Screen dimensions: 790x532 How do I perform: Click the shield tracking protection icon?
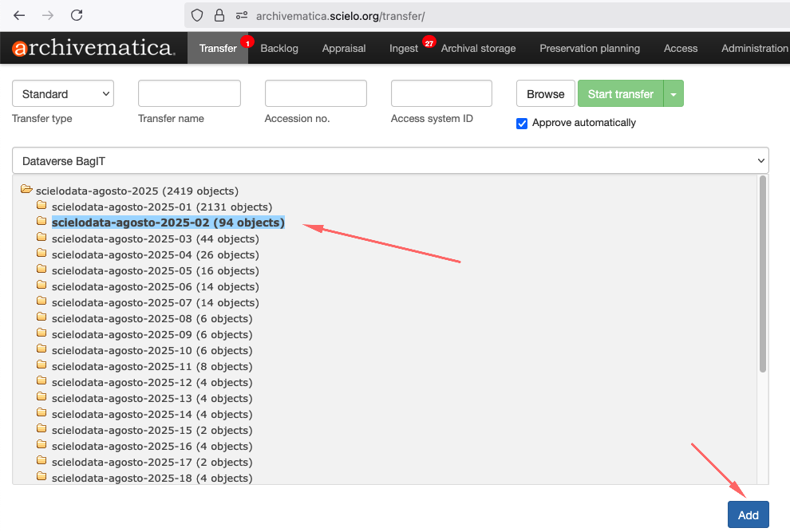[197, 15]
